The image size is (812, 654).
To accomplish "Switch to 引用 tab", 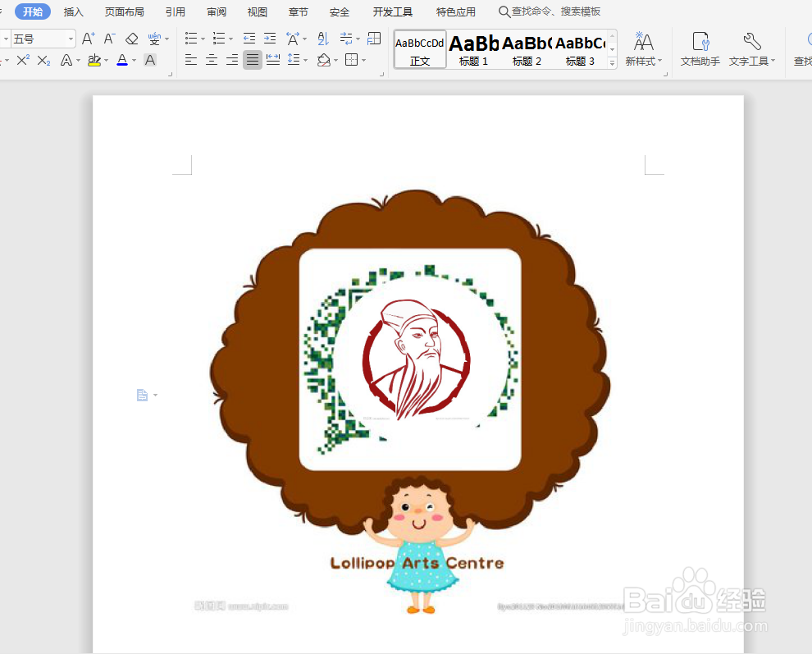I will click(x=176, y=12).
